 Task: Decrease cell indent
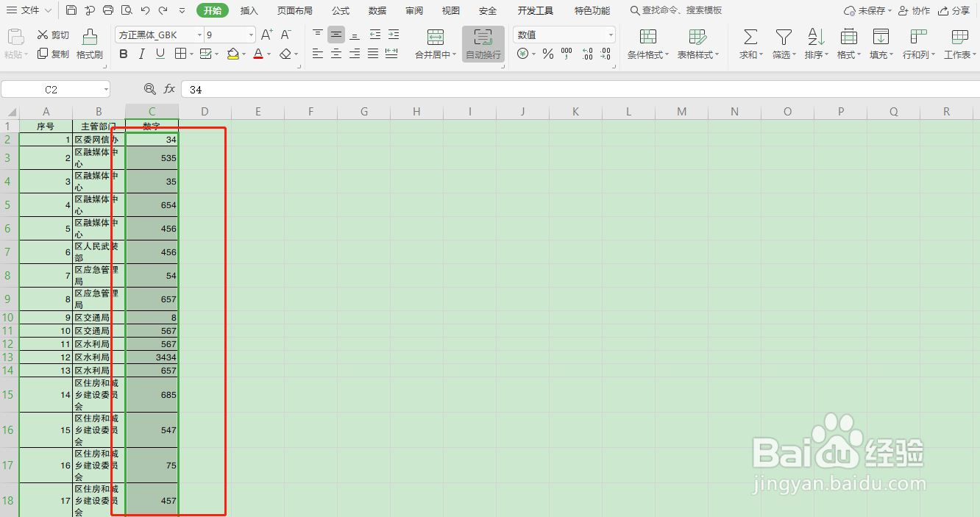click(x=375, y=35)
